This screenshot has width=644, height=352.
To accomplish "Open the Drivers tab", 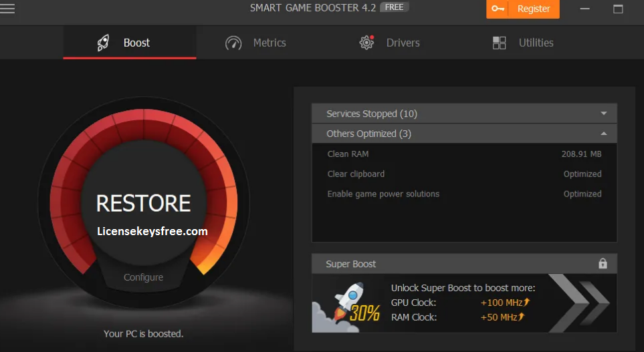I will coord(389,43).
